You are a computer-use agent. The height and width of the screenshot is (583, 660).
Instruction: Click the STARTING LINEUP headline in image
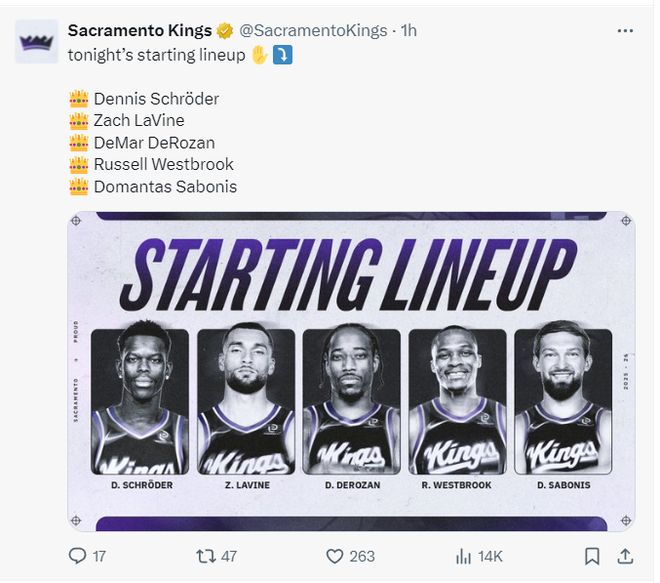pos(351,275)
